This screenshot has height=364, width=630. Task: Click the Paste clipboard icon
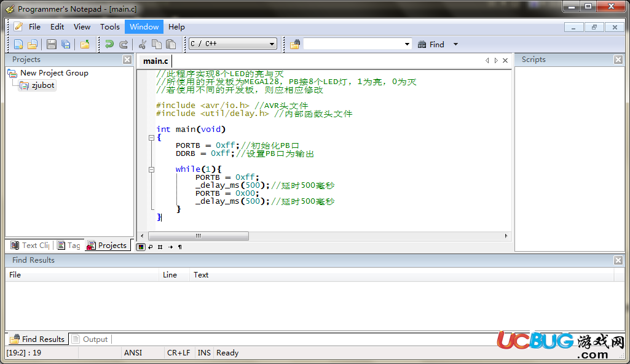(x=171, y=44)
